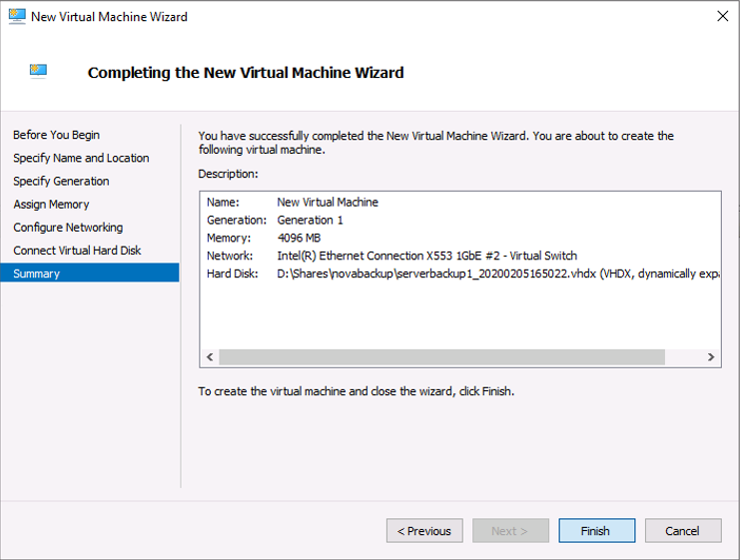The width and height of the screenshot is (740, 560).
Task: Click the greyed-out Next button
Action: tap(510, 531)
